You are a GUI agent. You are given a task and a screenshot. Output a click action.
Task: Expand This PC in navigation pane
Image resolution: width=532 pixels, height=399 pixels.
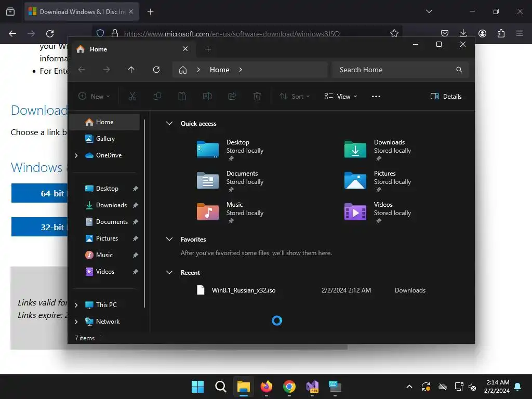click(76, 305)
